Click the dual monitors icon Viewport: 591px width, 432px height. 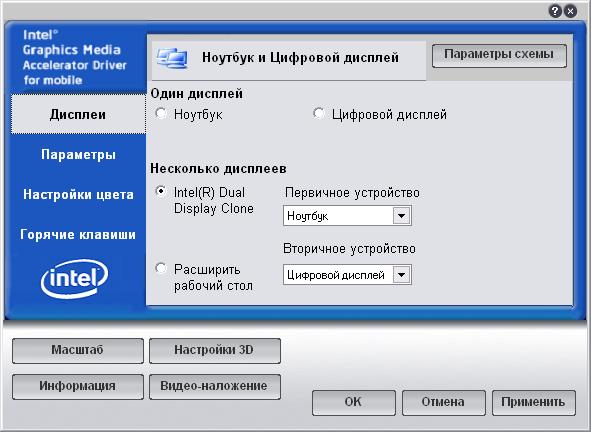point(172,58)
